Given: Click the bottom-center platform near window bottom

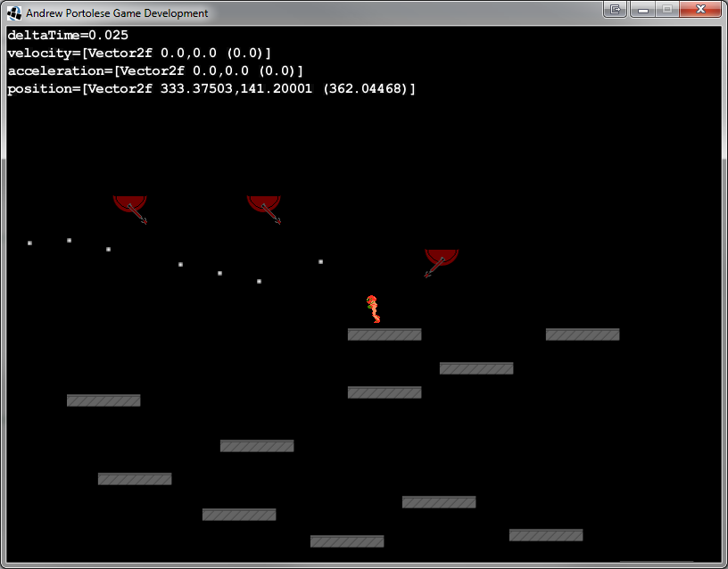Looking at the screenshot, I should 347,541.
